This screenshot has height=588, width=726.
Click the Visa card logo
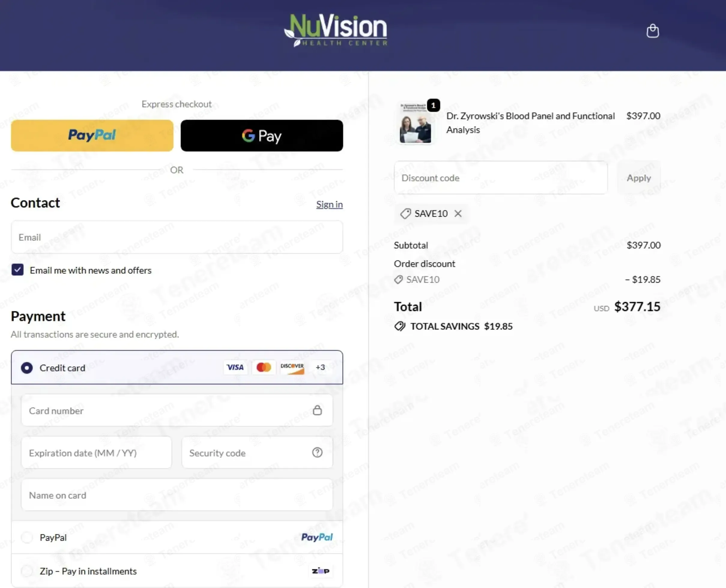point(235,367)
